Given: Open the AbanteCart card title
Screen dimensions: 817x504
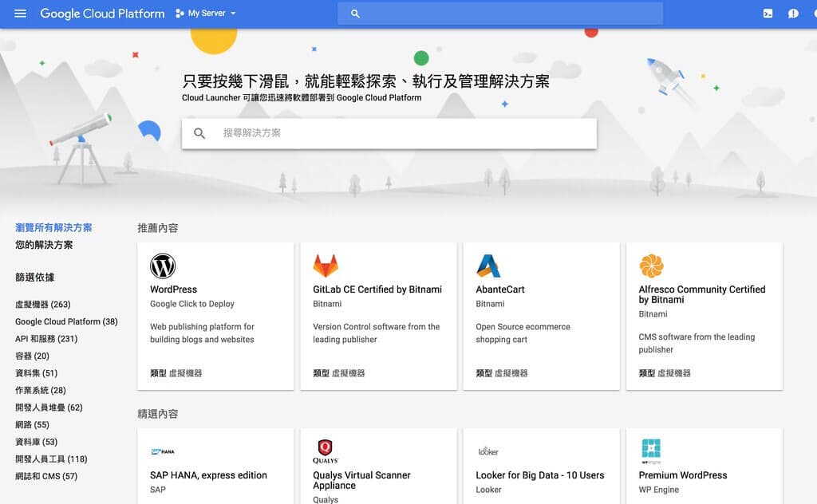Looking at the screenshot, I should click(500, 289).
